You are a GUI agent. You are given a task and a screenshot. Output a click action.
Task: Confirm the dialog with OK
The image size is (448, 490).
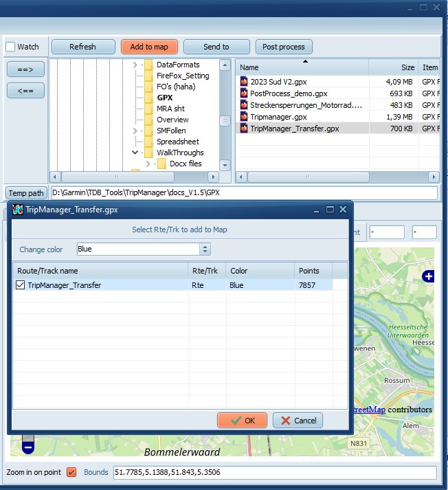point(242,421)
